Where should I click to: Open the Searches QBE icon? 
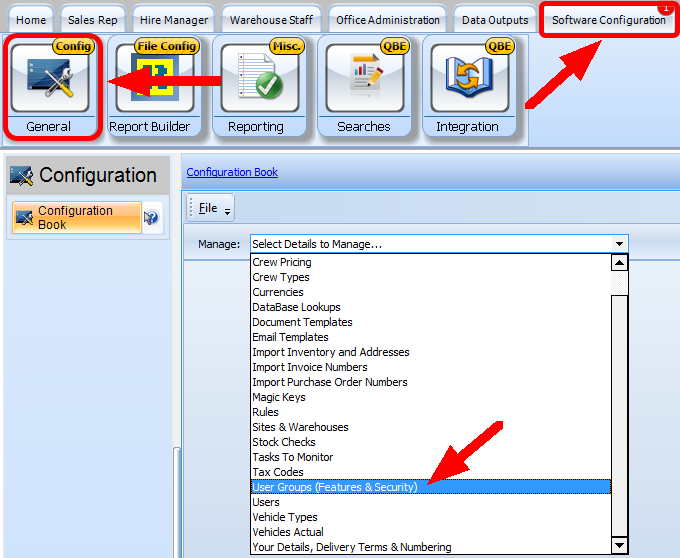[x=364, y=78]
